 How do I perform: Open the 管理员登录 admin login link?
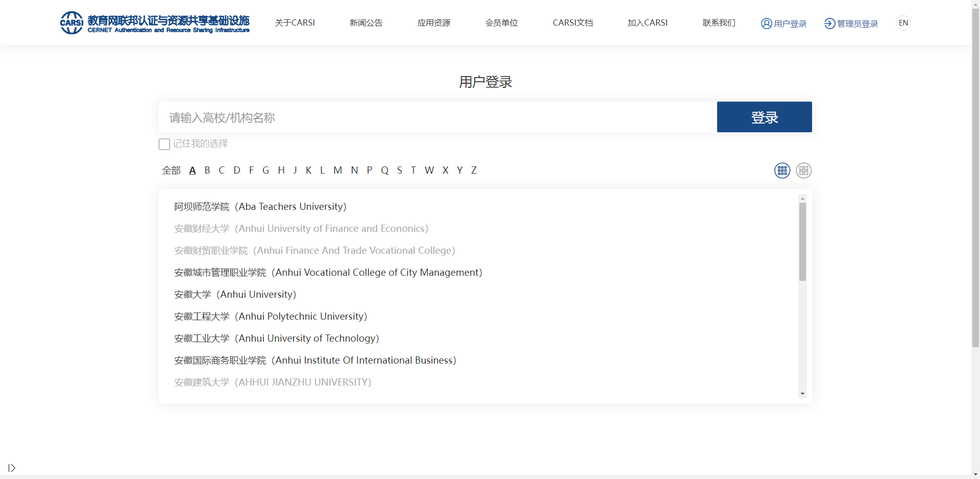[851, 23]
